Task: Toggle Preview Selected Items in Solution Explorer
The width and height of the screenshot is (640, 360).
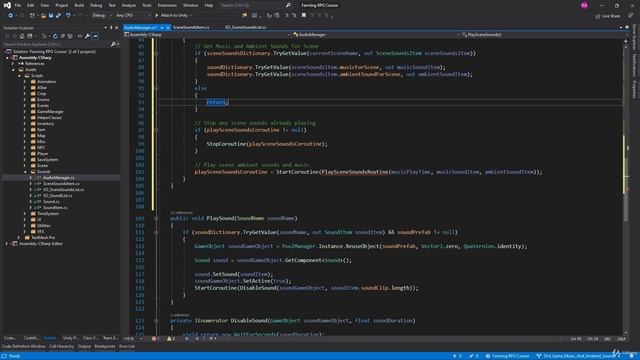Action: pyautogui.click(x=95, y=36)
